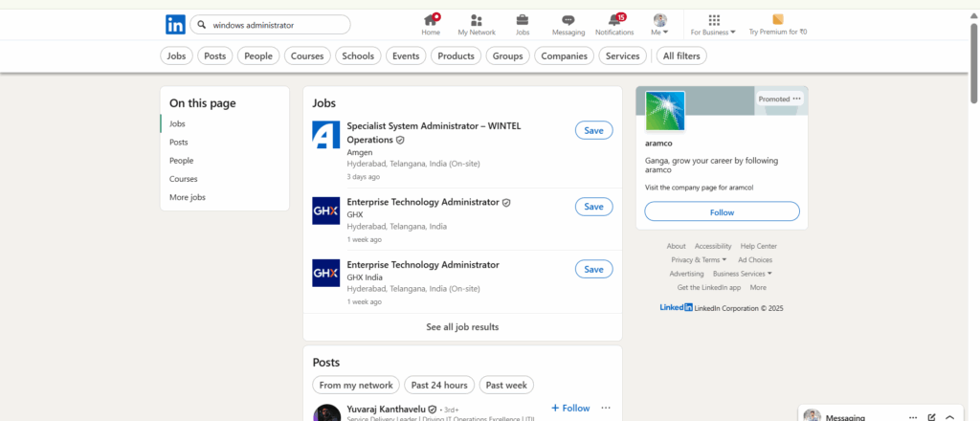Open the GHX India Enterprise Technology Administrator job
Viewport: 980px width, 421px height.
[423, 264]
